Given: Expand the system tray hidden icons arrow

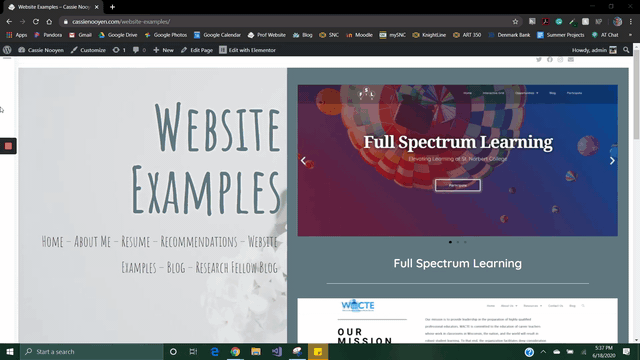Looking at the screenshot, I should coord(543,351).
